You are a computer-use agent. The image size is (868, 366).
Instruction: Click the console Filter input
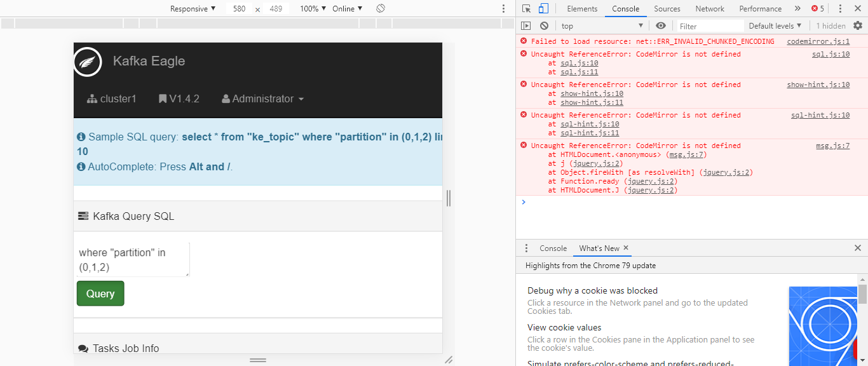pos(709,26)
